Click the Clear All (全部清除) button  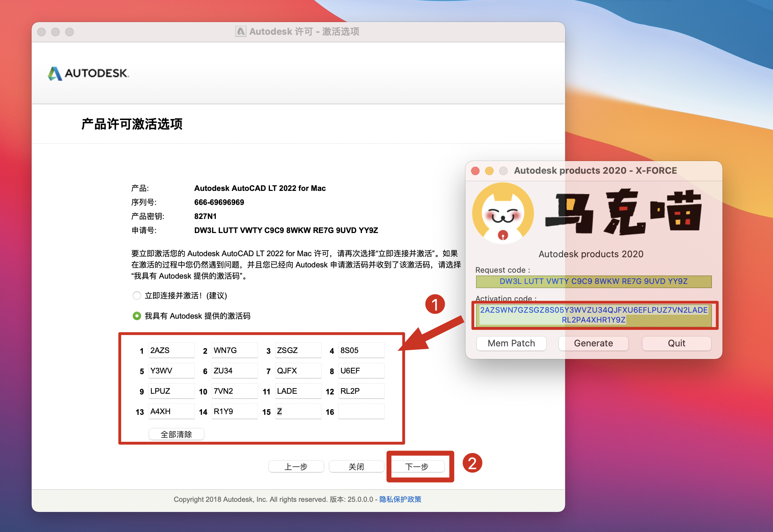click(x=176, y=434)
